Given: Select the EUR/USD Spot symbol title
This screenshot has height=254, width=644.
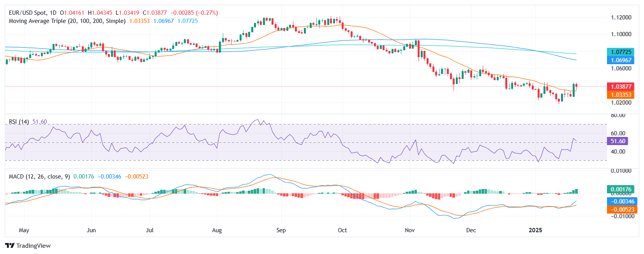Looking at the screenshot, I should point(32,13).
